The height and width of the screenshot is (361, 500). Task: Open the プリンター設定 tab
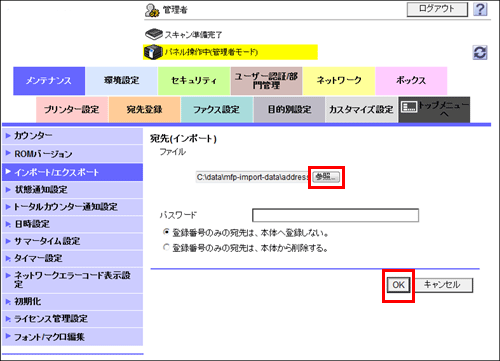[x=72, y=109]
